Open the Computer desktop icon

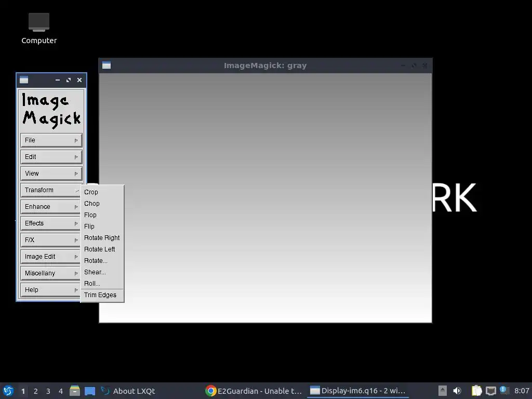pyautogui.click(x=39, y=29)
